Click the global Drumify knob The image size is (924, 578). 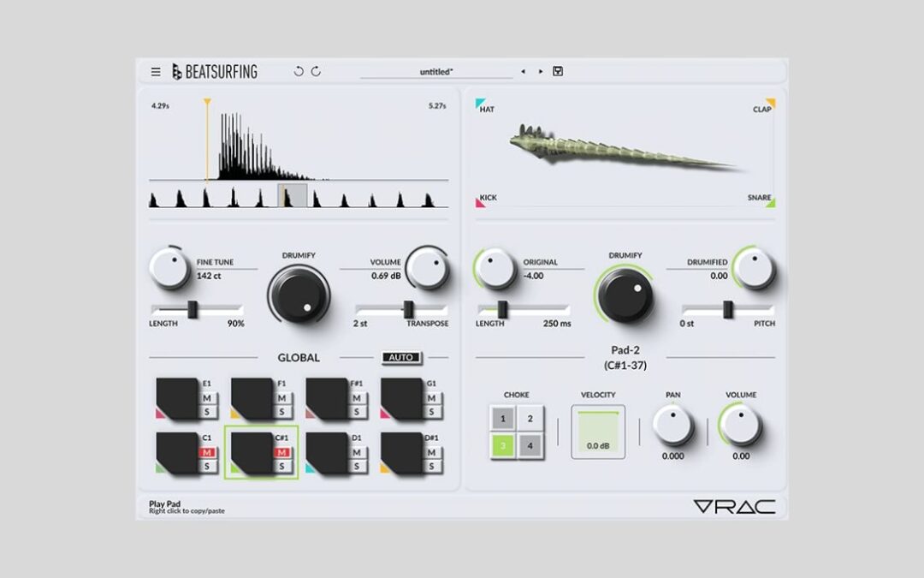tap(299, 294)
